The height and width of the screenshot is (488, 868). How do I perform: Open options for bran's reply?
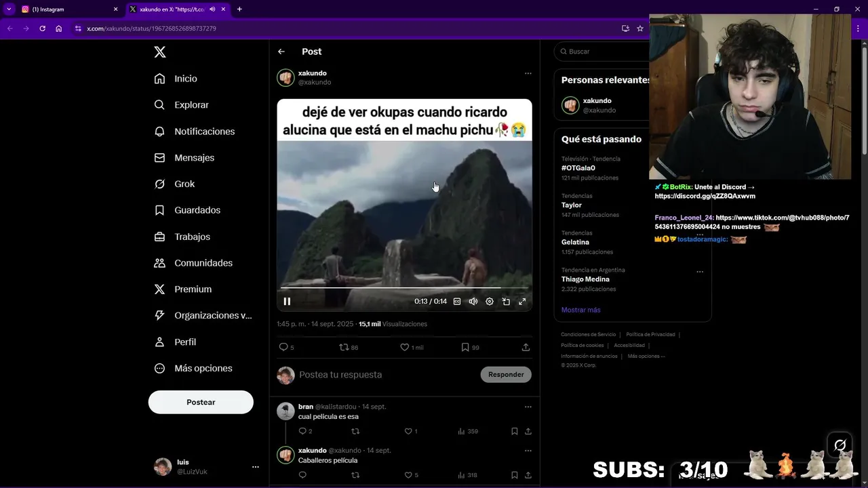[x=528, y=407]
